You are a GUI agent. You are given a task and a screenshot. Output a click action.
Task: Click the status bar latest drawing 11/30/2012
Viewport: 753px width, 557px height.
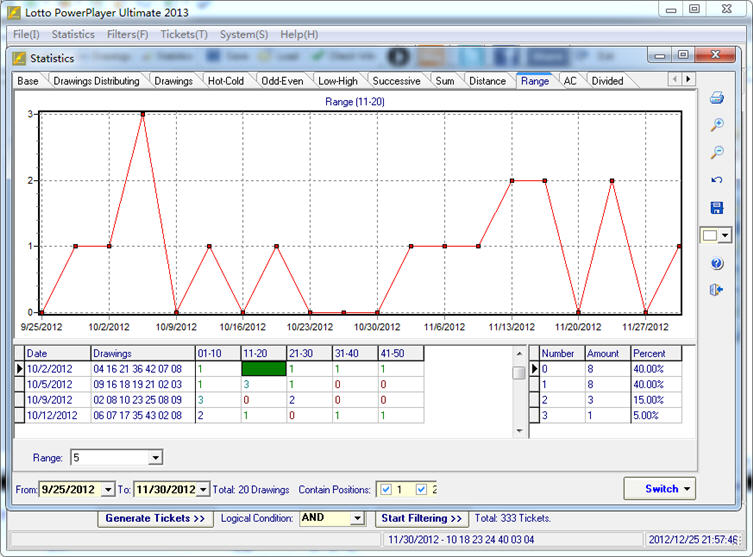click(461, 540)
